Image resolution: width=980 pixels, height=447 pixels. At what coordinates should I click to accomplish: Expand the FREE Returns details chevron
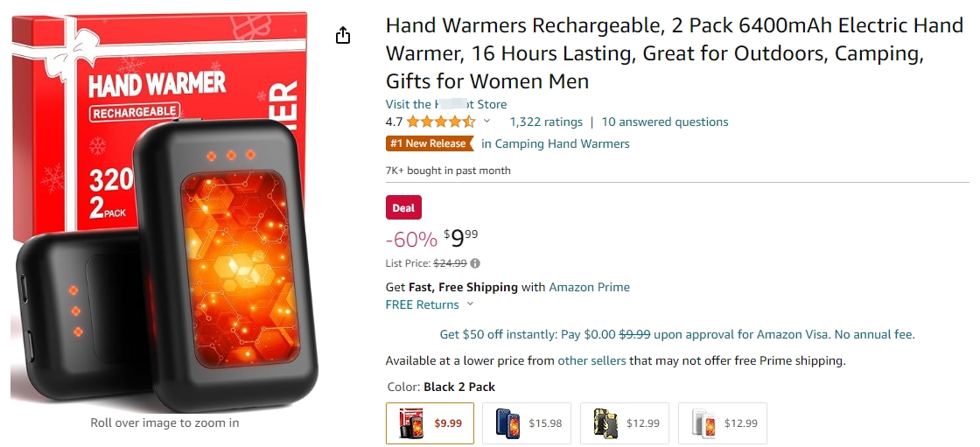click(x=470, y=304)
